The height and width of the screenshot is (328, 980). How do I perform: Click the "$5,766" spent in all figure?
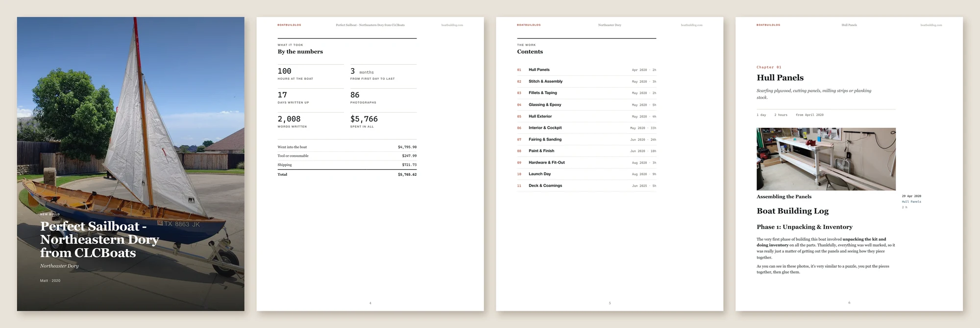point(364,119)
